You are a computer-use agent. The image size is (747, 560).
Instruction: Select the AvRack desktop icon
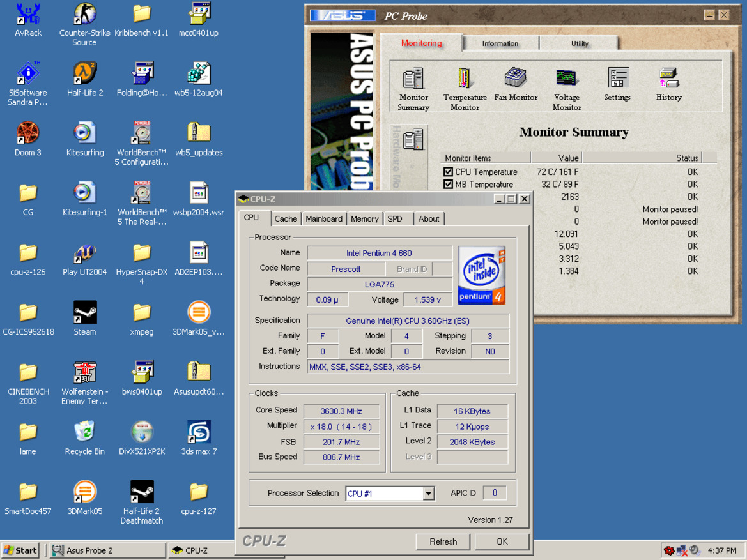tap(28, 20)
